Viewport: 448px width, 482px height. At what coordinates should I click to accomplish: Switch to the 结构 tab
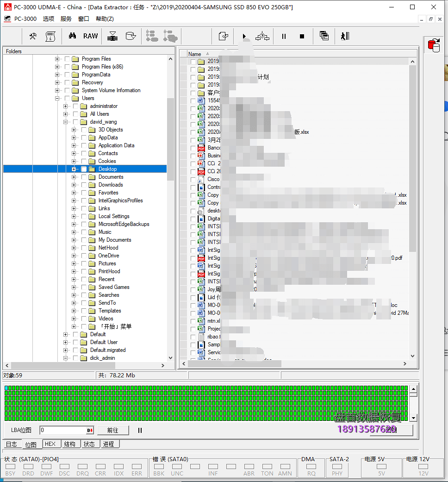pyautogui.click(x=70, y=444)
